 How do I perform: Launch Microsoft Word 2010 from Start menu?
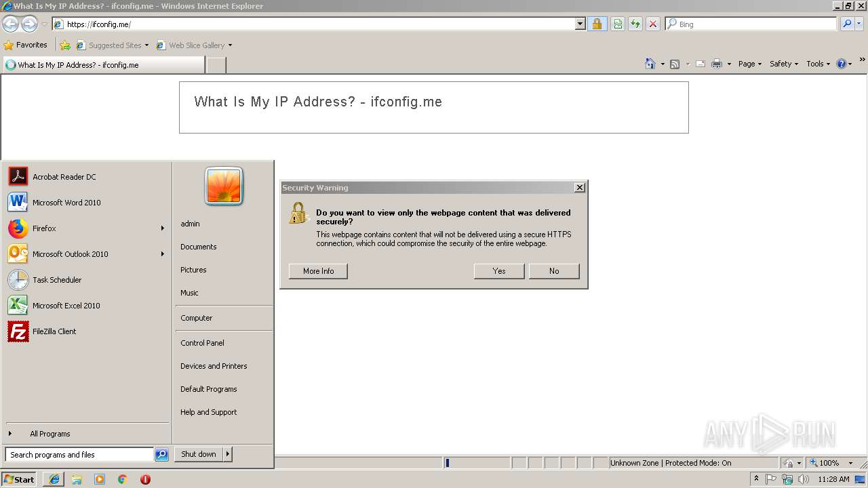click(x=87, y=203)
